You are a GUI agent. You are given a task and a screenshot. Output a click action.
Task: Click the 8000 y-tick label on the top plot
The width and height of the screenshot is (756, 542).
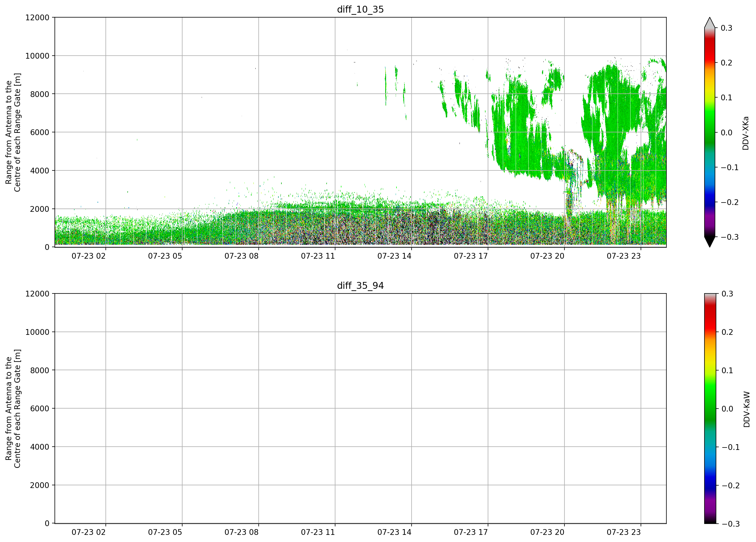point(40,94)
